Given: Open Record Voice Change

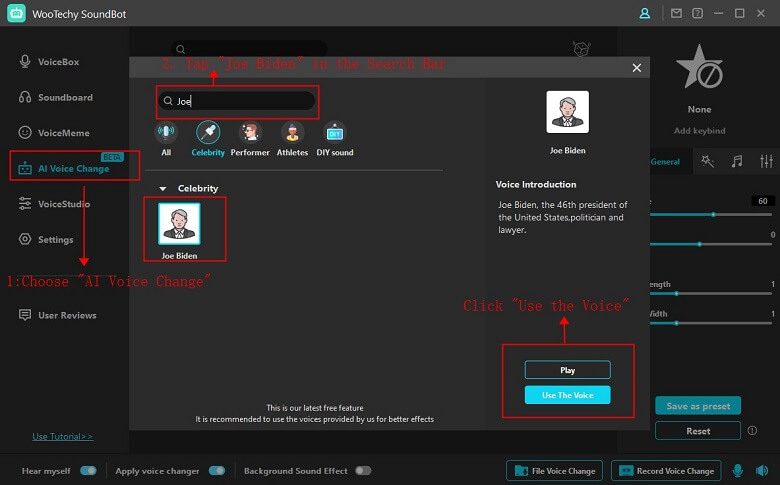Looking at the screenshot, I should pyautogui.click(x=666, y=471).
